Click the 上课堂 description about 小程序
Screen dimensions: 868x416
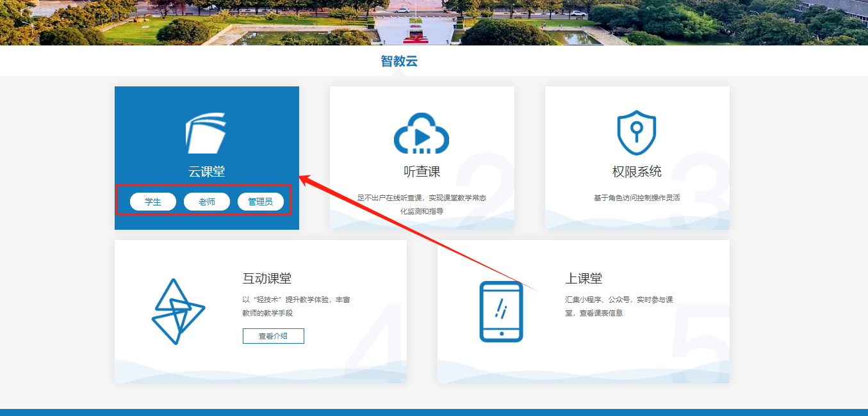[x=619, y=306]
